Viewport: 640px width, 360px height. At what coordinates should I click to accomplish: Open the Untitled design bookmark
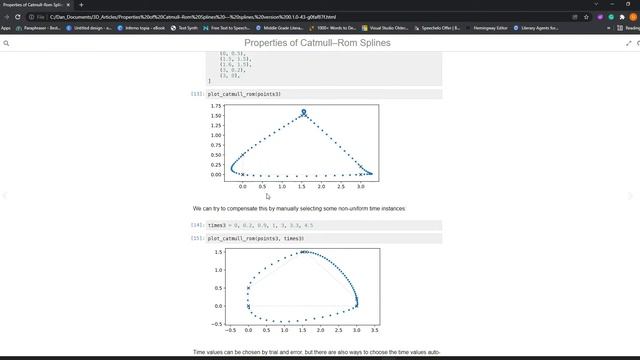89,28
